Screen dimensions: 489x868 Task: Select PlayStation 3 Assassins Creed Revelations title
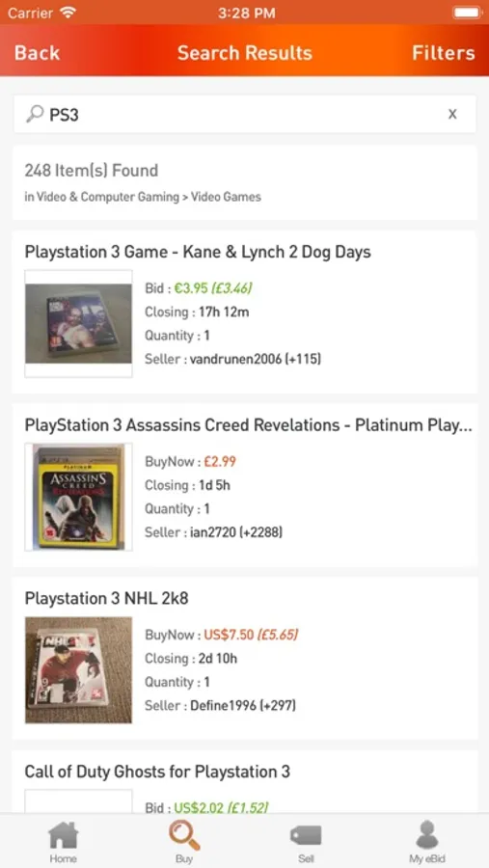(x=248, y=425)
